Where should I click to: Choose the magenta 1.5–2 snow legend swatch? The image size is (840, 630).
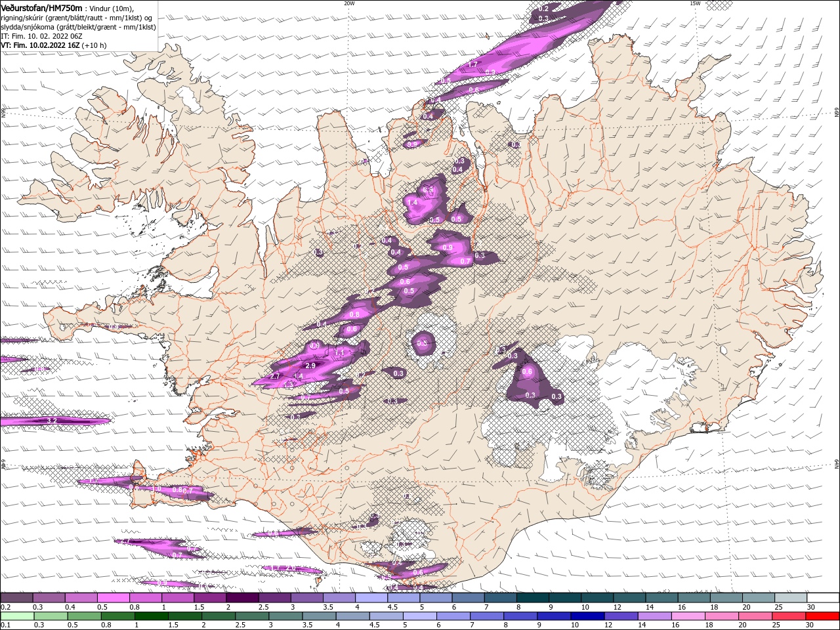coord(210,598)
